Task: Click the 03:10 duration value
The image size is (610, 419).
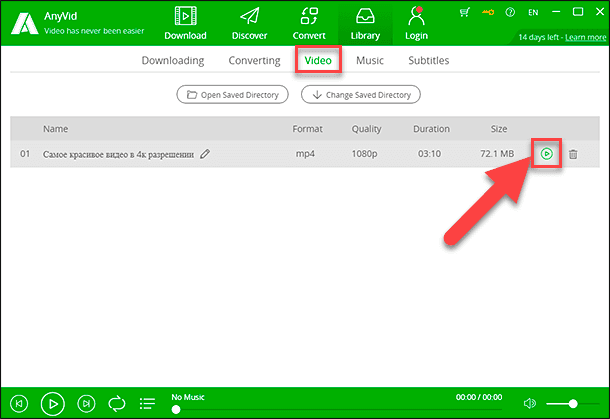Action: pos(429,154)
